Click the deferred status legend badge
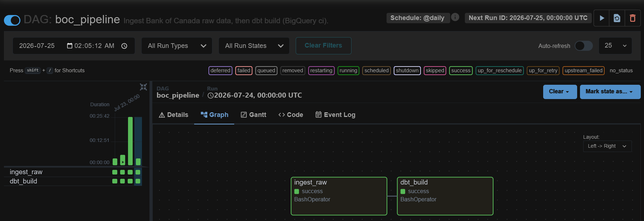The image size is (644, 221). tap(220, 70)
